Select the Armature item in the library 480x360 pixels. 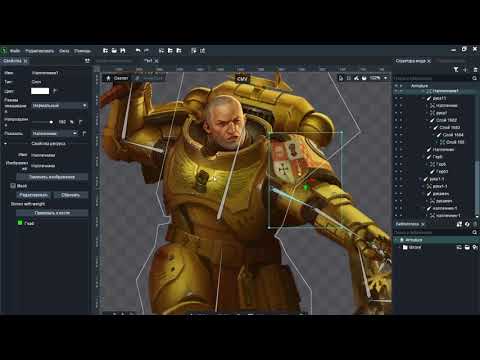click(x=437, y=240)
